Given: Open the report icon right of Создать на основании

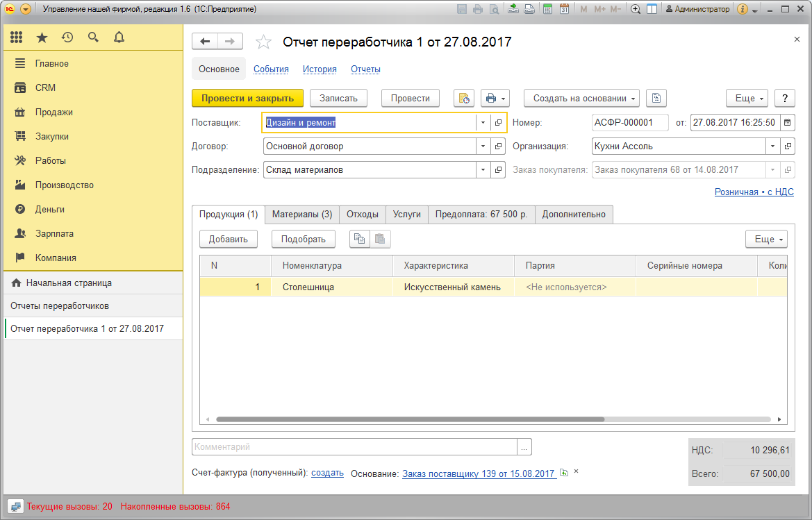Looking at the screenshot, I should pyautogui.click(x=656, y=99).
